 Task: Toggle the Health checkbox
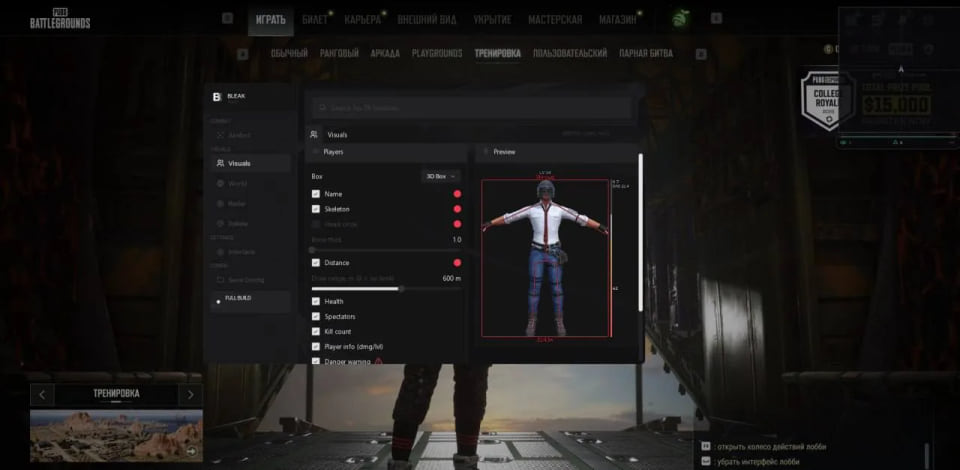click(315, 301)
